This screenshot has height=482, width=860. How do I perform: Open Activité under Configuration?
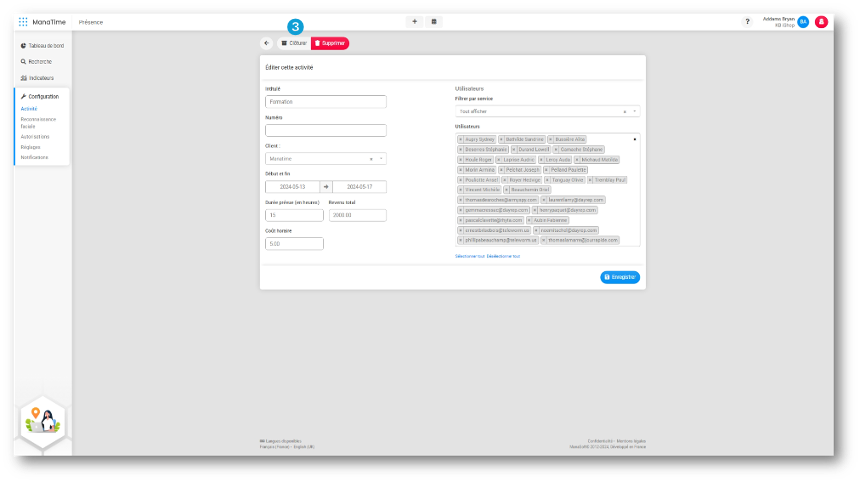pyautogui.click(x=29, y=109)
